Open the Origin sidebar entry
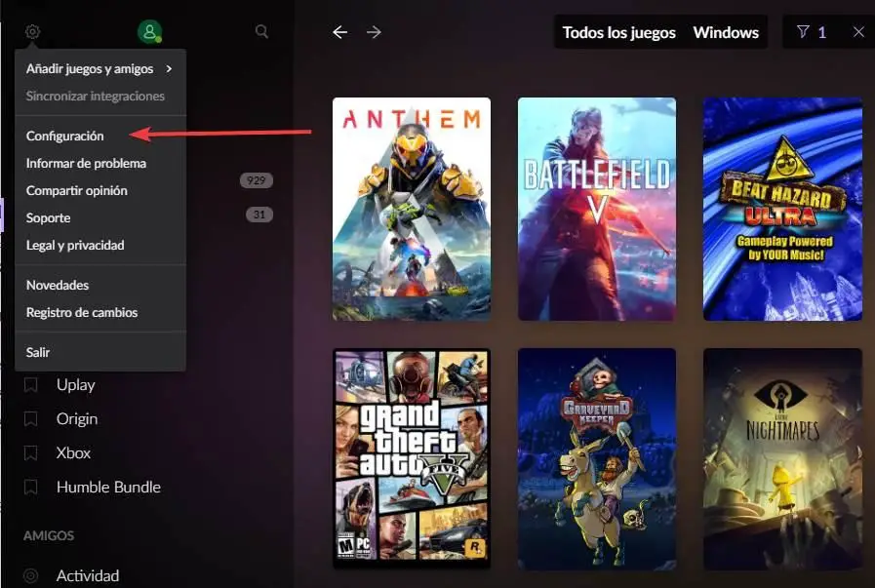This screenshot has width=875, height=588. tap(77, 419)
